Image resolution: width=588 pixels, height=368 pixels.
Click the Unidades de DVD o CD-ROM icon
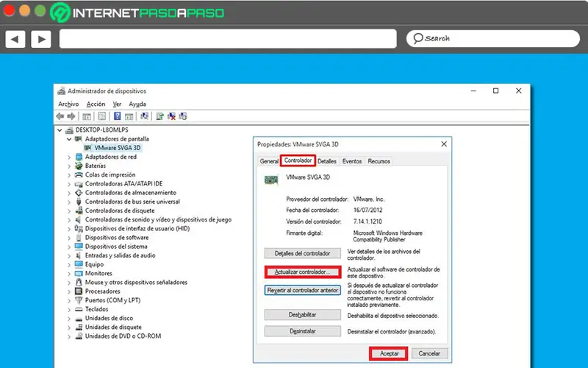(79, 336)
